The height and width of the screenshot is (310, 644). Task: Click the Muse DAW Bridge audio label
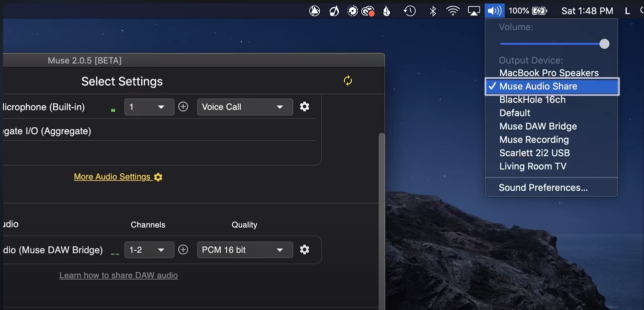tap(53, 250)
